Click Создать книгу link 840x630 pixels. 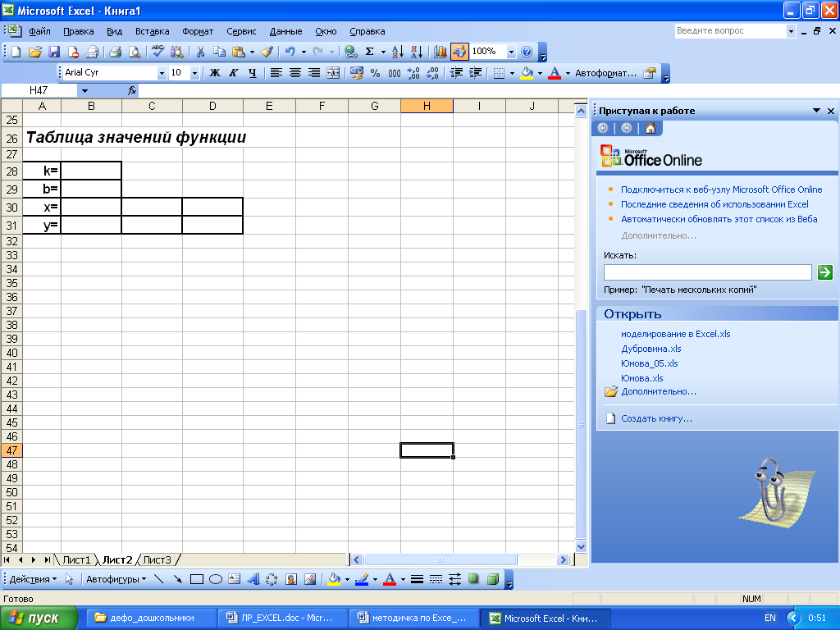pyautogui.click(x=656, y=418)
